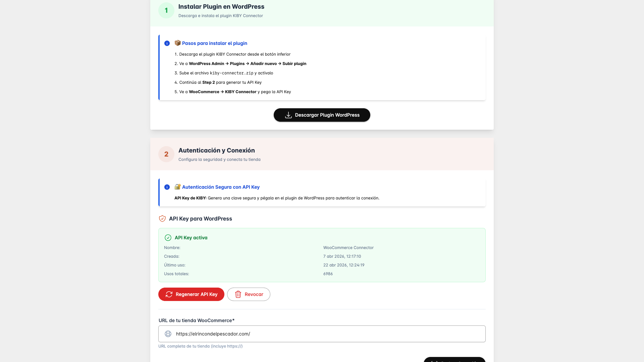Click the download arrow icon
644x362 pixels.
tap(288, 115)
